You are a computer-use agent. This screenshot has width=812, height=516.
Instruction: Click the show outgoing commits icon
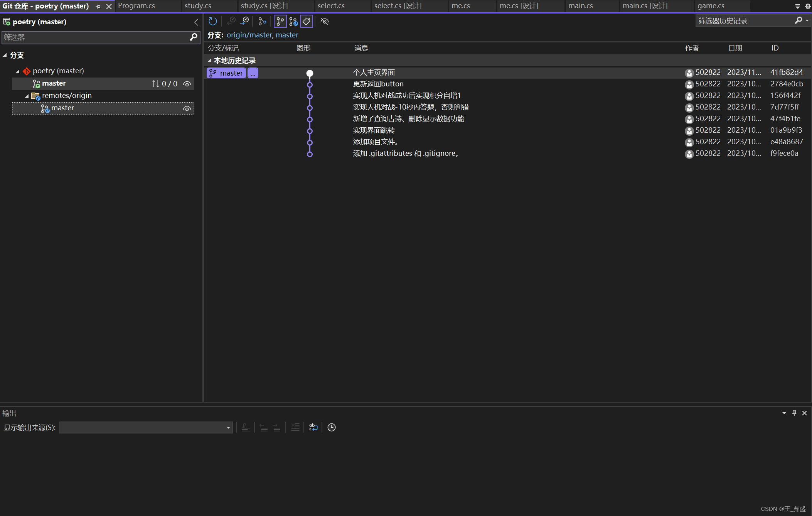pos(244,21)
